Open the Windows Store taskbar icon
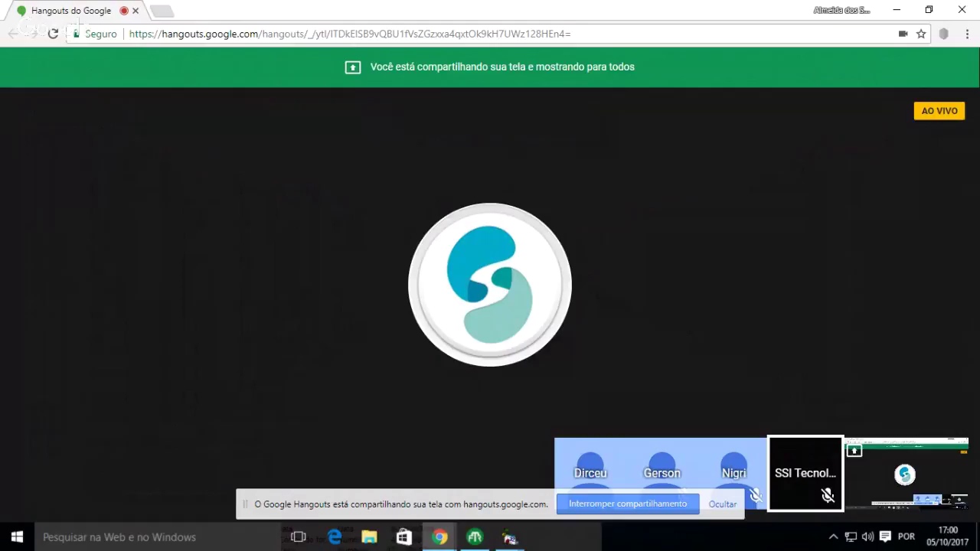Image resolution: width=980 pixels, height=551 pixels. pos(404,537)
